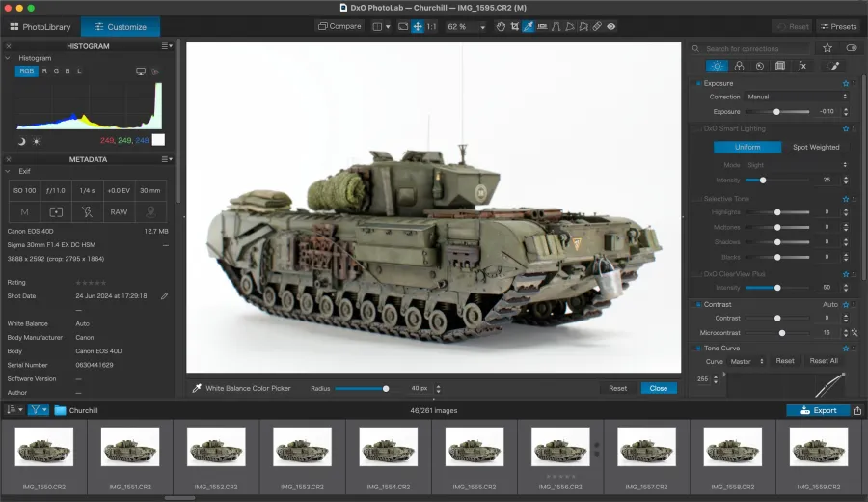This screenshot has height=502, width=868.
Task: Show the Geometry corrections tab
Action: (780, 66)
